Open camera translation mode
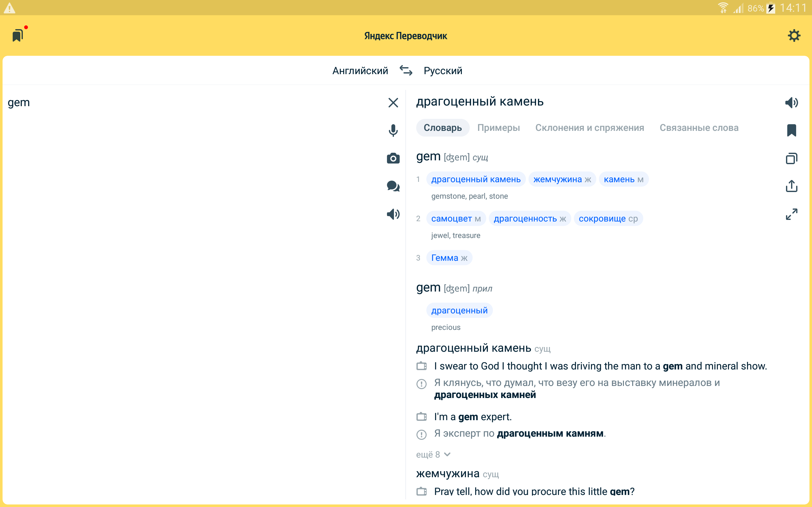This screenshot has height=507, width=812. tap(393, 158)
